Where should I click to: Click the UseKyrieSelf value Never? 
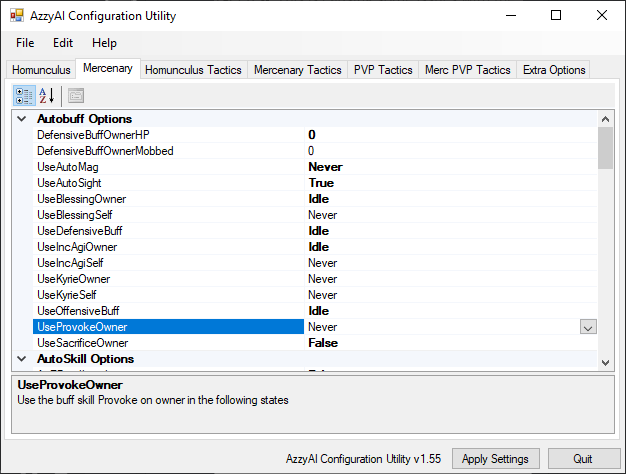coord(451,295)
